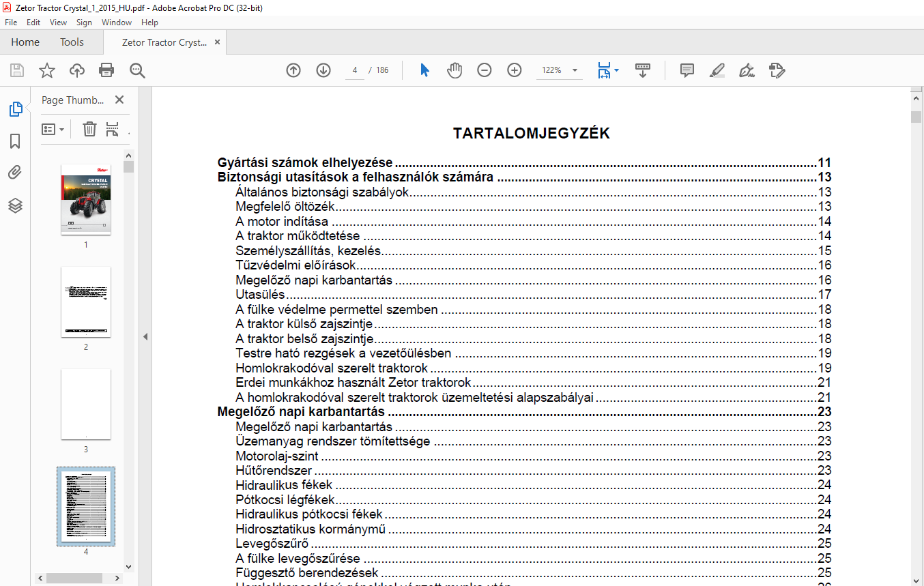
Task: Open the View menu
Action: [58, 22]
